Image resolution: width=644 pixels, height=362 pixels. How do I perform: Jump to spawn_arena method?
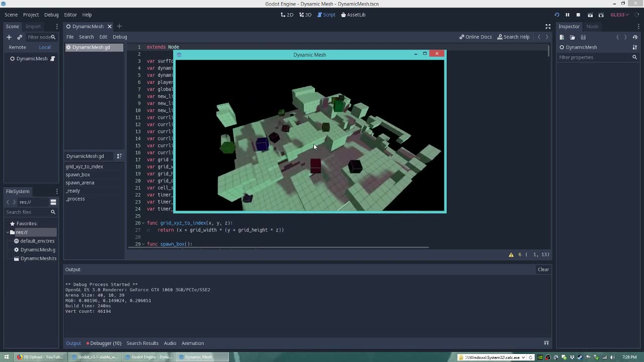tap(79, 183)
